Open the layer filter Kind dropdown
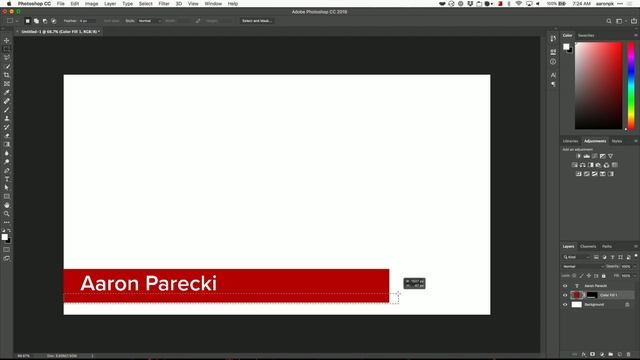The image size is (640, 360). 577,257
